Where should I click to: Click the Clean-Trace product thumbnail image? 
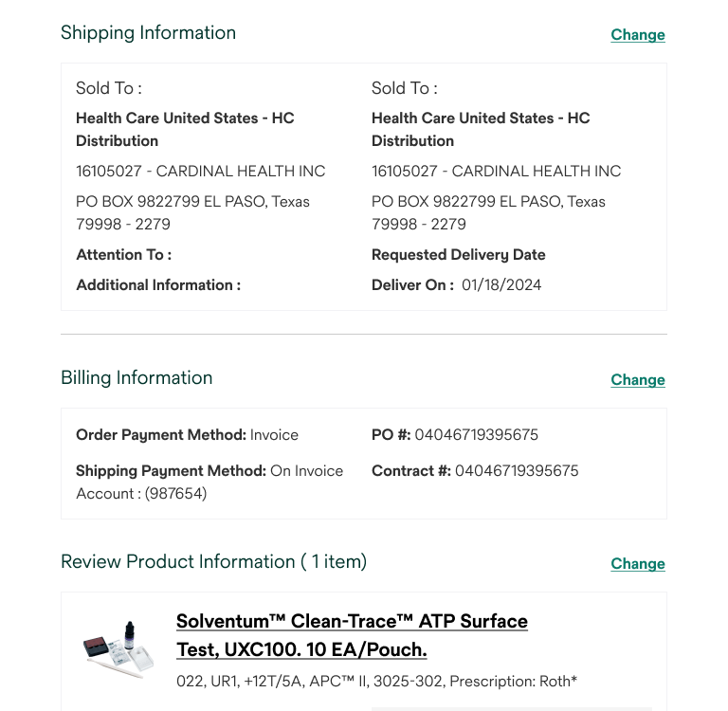[117, 650]
